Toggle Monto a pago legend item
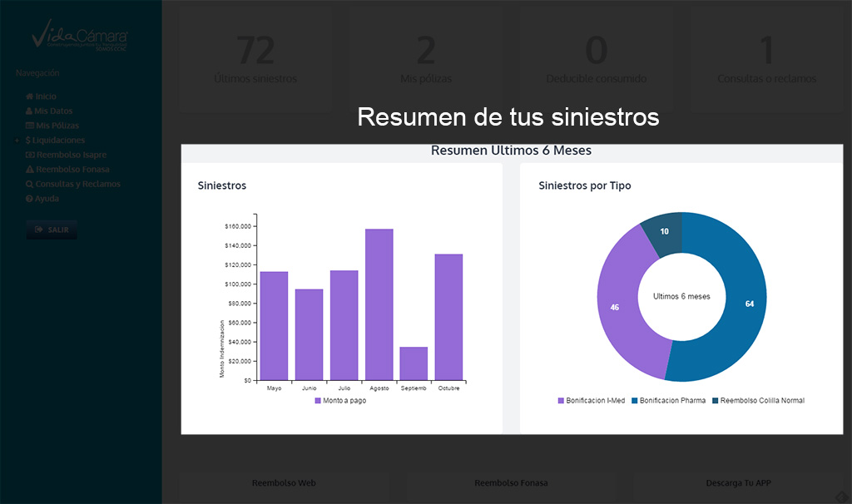Screen dimensions: 852x504 point(340,400)
